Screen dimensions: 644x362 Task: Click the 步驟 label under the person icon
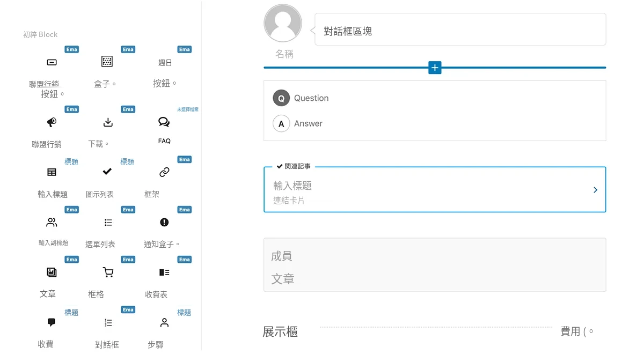[156, 345]
